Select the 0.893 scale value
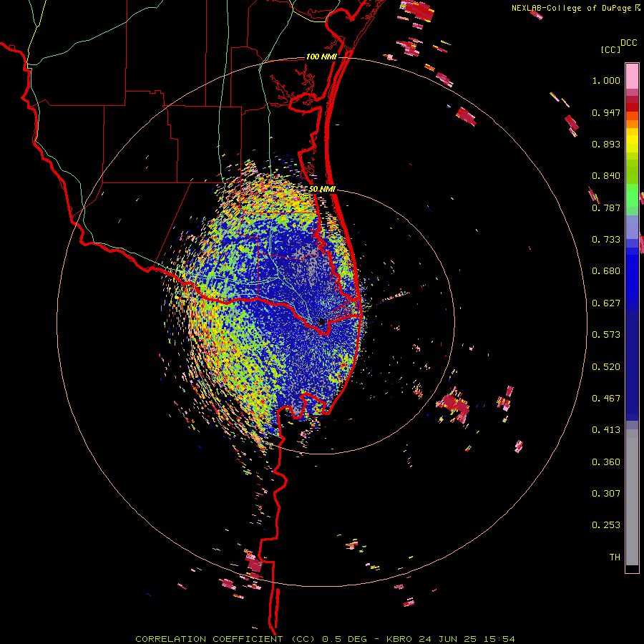 click(606, 144)
